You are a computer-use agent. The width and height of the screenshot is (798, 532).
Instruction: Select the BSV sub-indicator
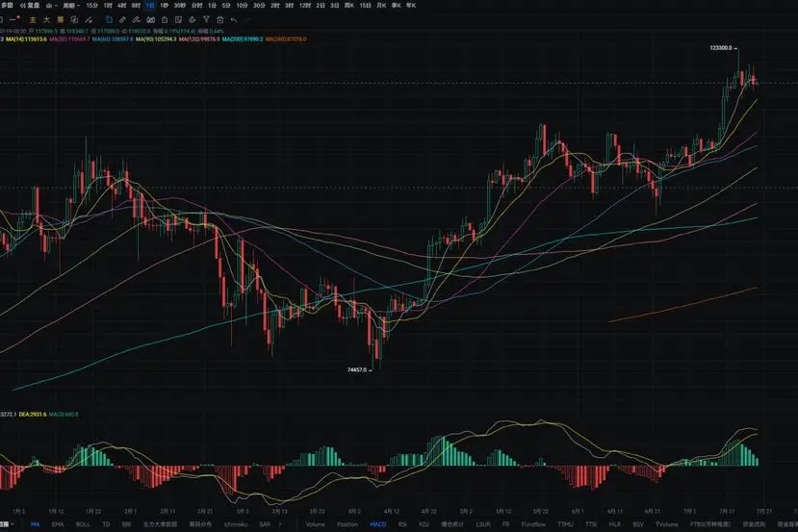(638, 524)
